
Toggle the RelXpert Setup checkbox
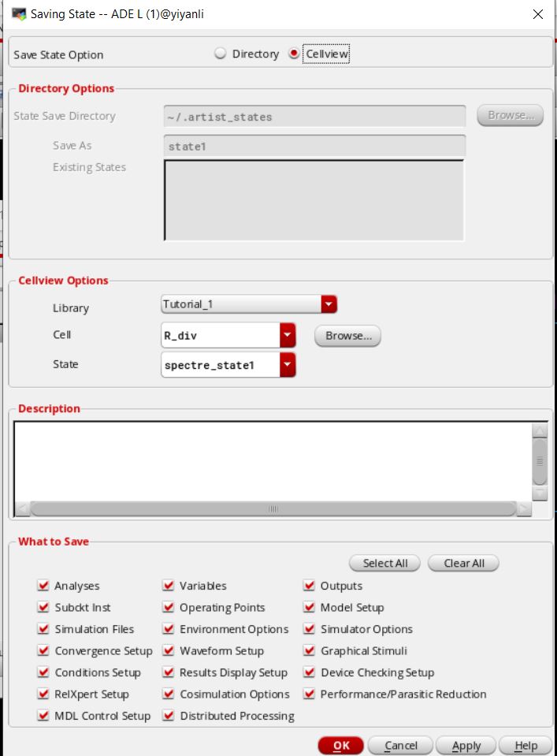[x=43, y=694]
